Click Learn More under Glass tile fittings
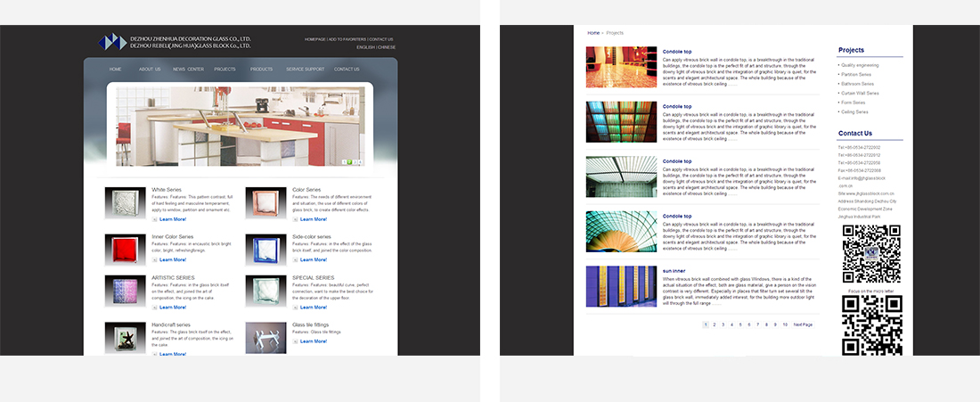Viewport: 980px width, 402px height. 313,341
